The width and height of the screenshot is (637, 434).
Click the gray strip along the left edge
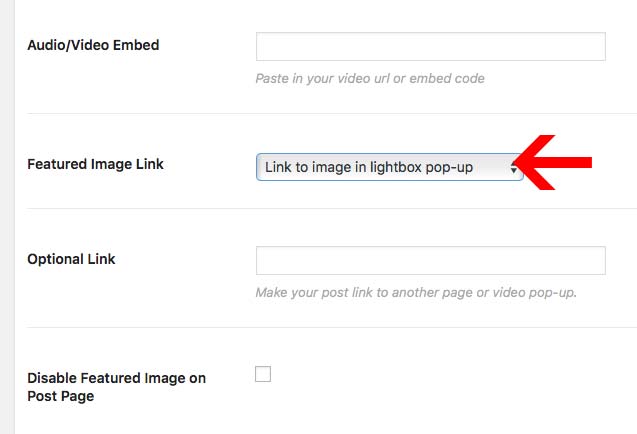pyautogui.click(x=4, y=217)
